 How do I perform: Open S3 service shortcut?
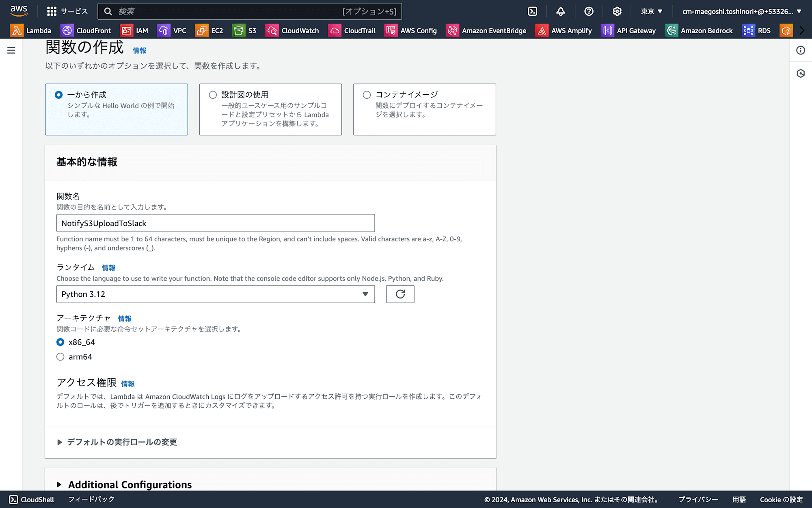[x=244, y=30]
